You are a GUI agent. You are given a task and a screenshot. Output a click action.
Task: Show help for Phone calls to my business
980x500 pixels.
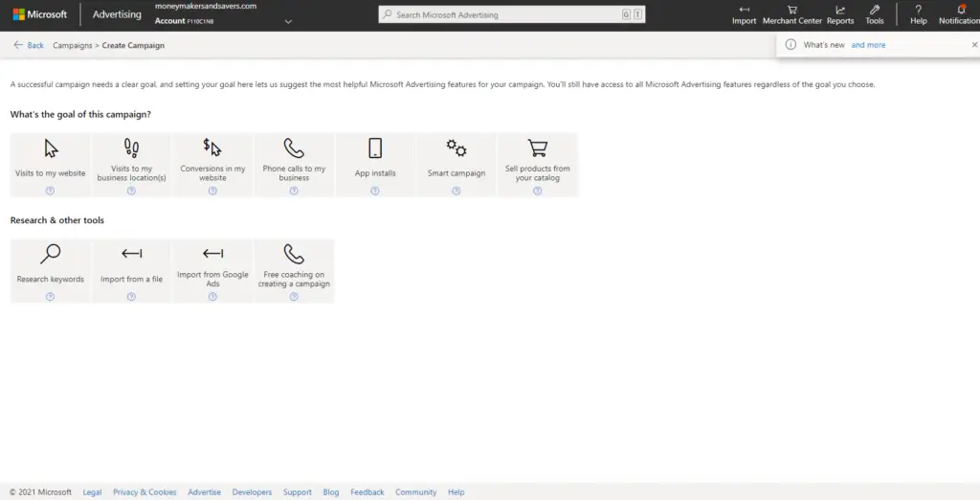[294, 191]
